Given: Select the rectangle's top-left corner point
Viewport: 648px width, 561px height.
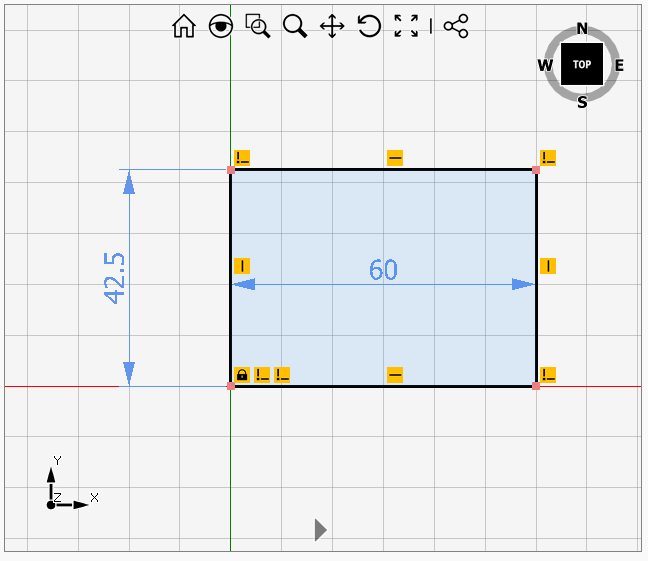Looking at the screenshot, I should point(231,170).
